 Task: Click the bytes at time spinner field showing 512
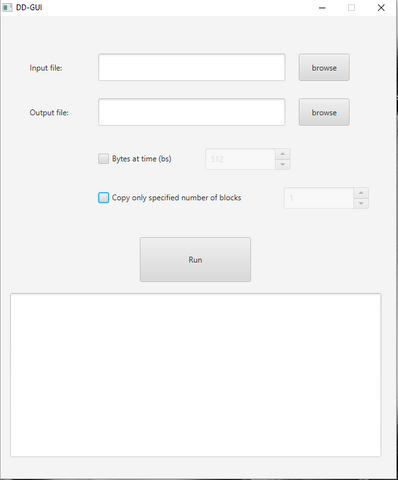click(240, 159)
